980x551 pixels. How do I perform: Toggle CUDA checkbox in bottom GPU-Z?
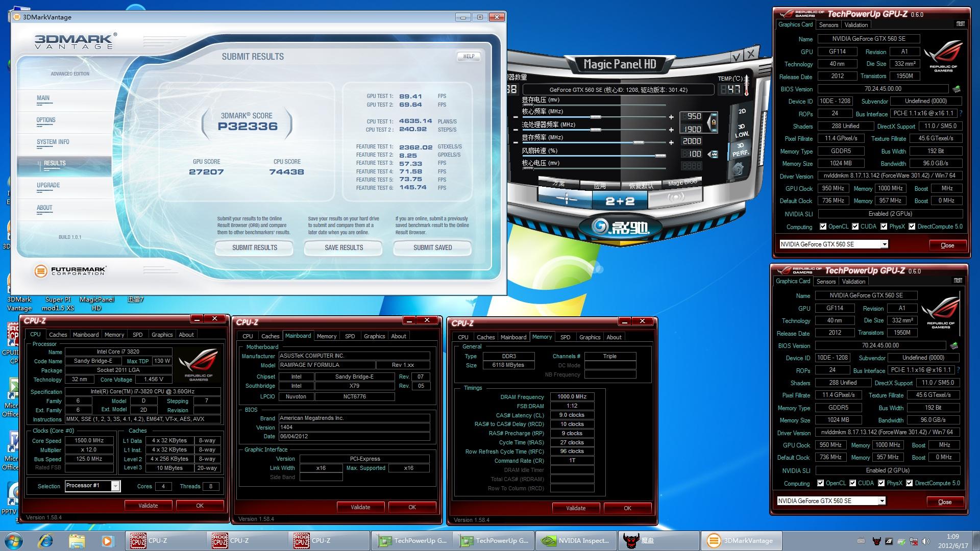(x=852, y=483)
